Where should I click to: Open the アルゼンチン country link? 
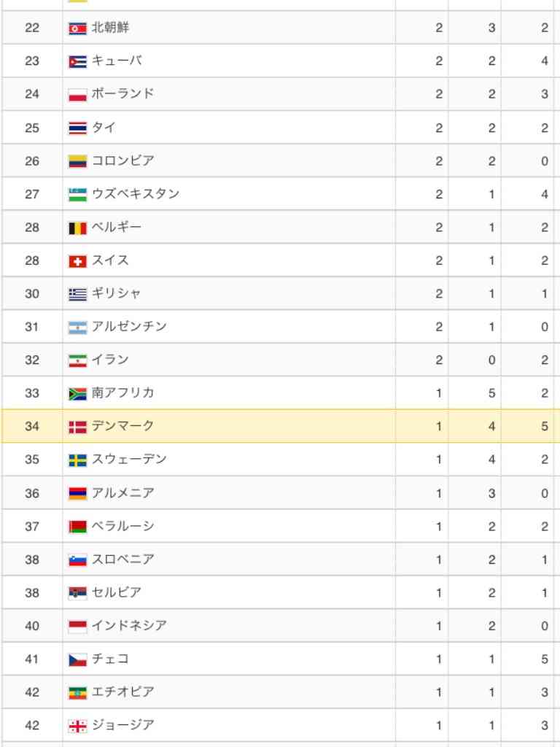click(x=129, y=326)
